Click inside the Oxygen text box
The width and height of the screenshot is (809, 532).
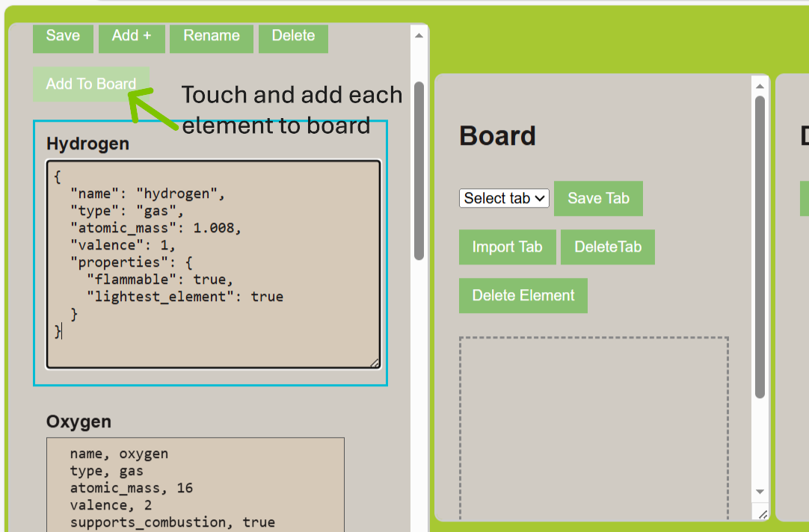194,486
